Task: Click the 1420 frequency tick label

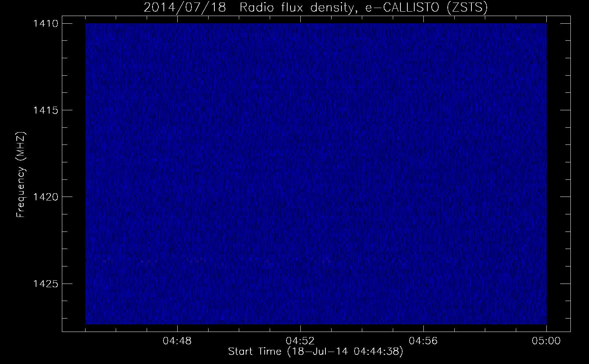Action: [46, 197]
